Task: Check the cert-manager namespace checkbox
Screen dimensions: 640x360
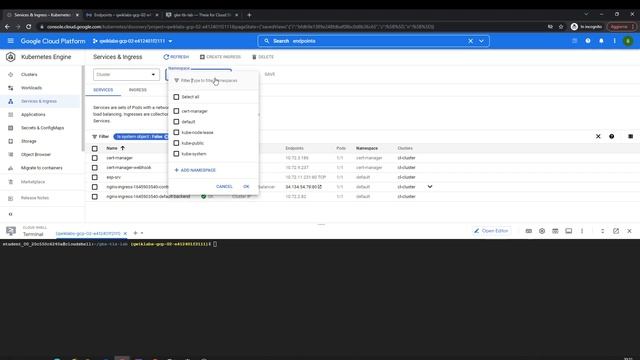Action: 176,111
